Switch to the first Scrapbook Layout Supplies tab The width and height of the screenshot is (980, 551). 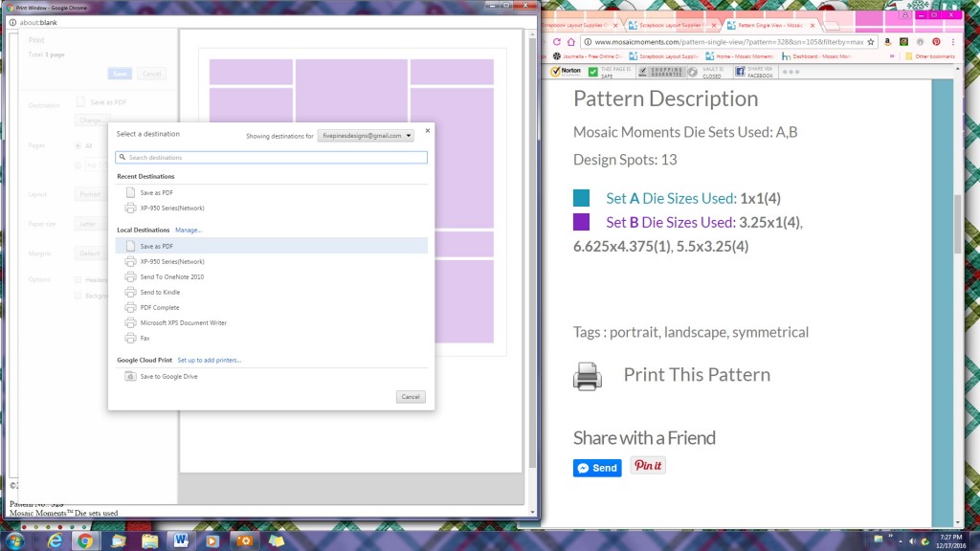click(x=578, y=25)
